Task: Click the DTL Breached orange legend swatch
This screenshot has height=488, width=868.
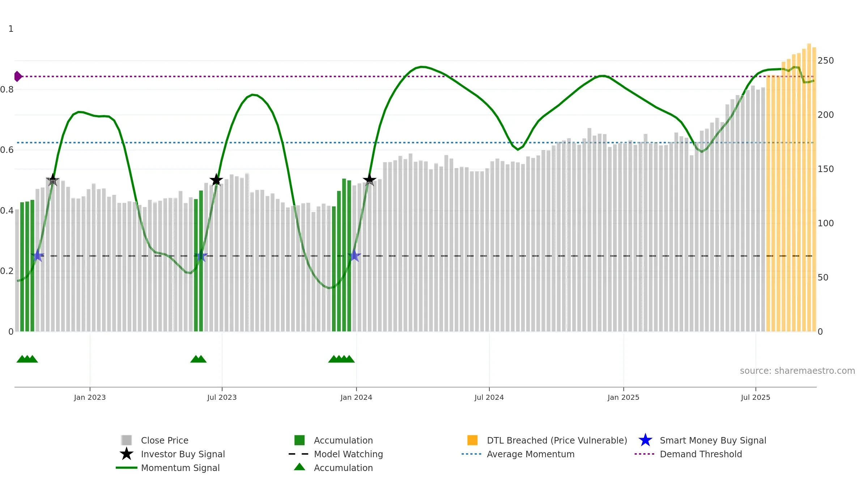Action: coord(472,440)
